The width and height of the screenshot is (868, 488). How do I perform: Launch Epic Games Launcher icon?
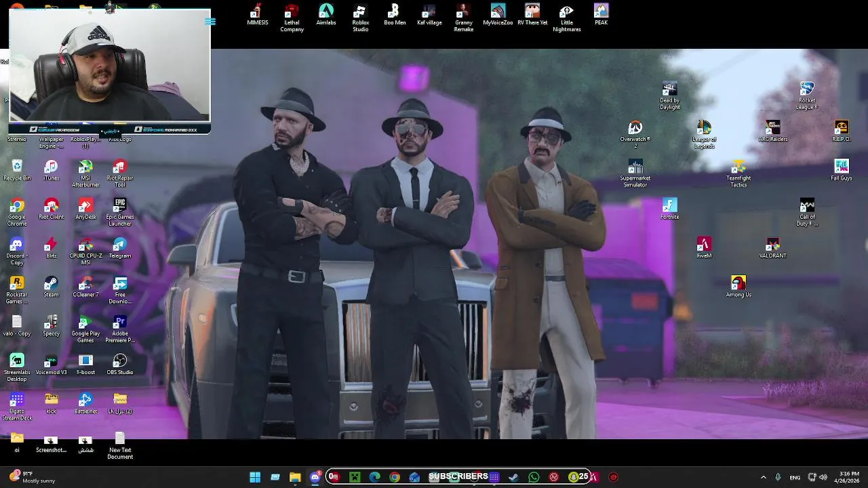120,212
